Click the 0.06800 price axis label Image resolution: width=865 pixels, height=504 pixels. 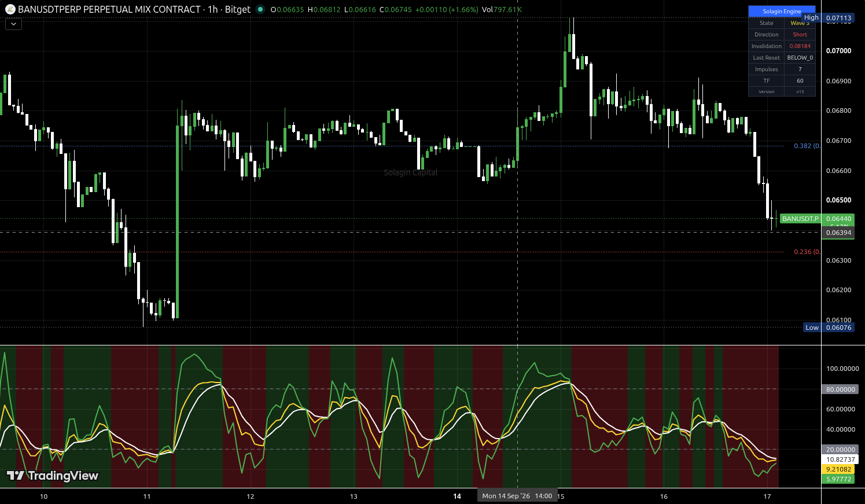click(x=838, y=111)
